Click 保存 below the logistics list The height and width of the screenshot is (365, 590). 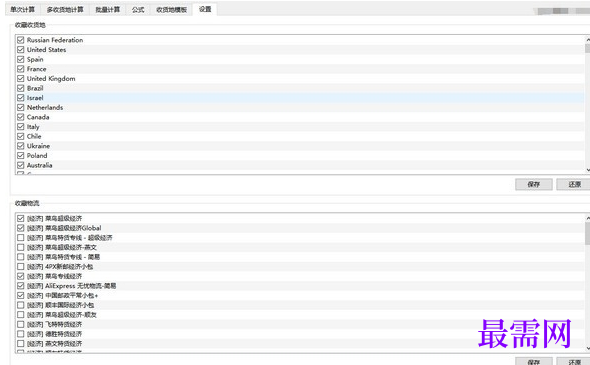[534, 361]
